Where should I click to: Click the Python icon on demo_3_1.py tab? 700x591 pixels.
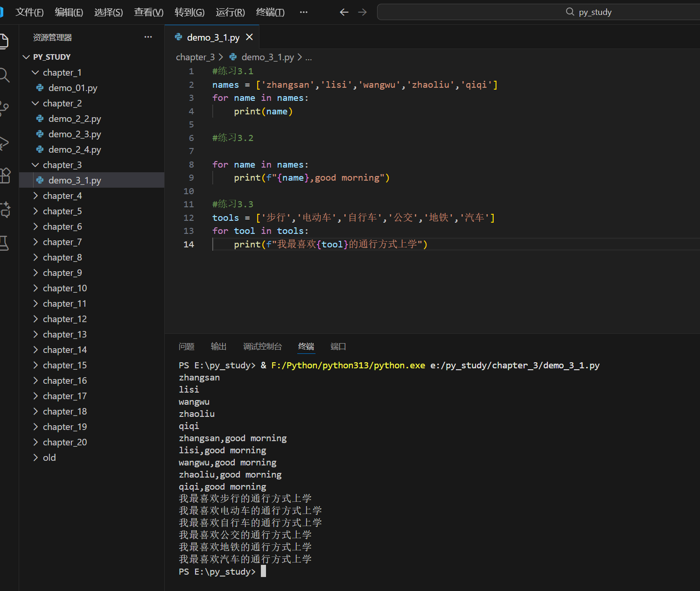point(178,37)
